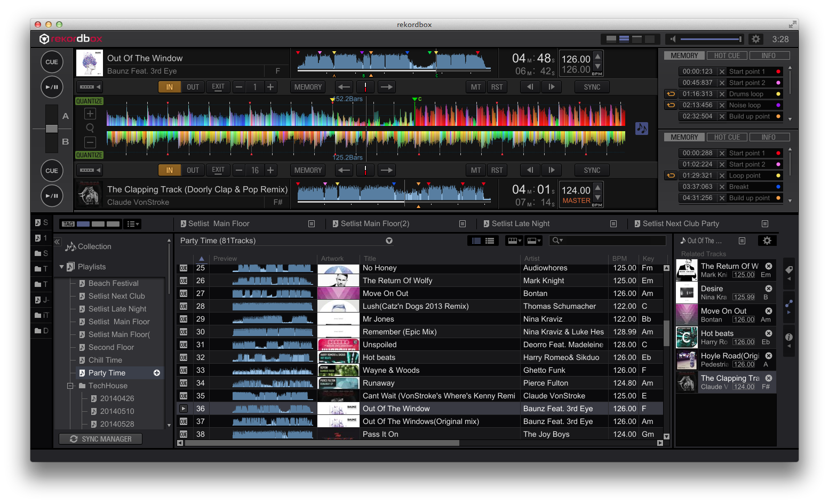Click the music note icon beside waveform

coord(641,129)
